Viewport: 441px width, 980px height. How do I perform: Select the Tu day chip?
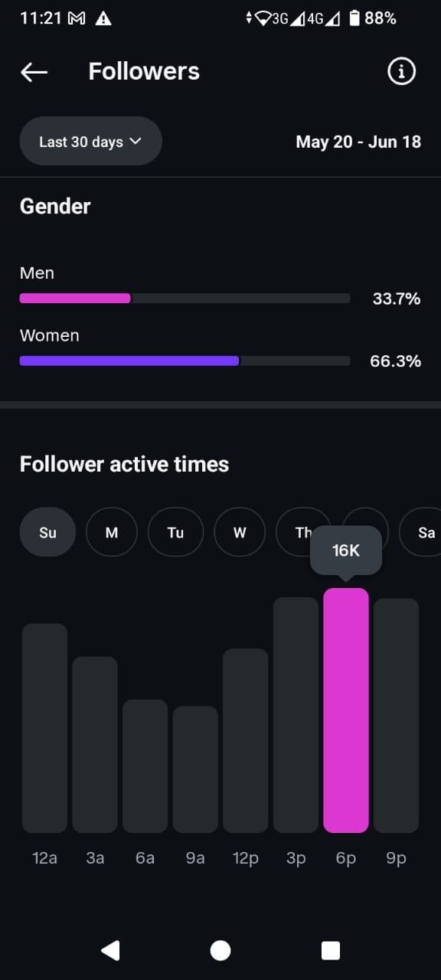175,532
